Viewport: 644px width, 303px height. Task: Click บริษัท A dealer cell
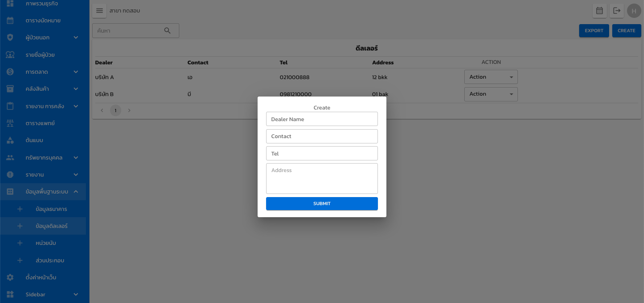[x=105, y=77]
